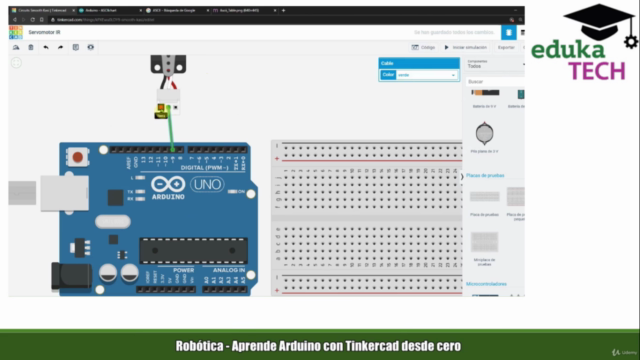Click the zoom to fit icon

[x=16, y=63]
